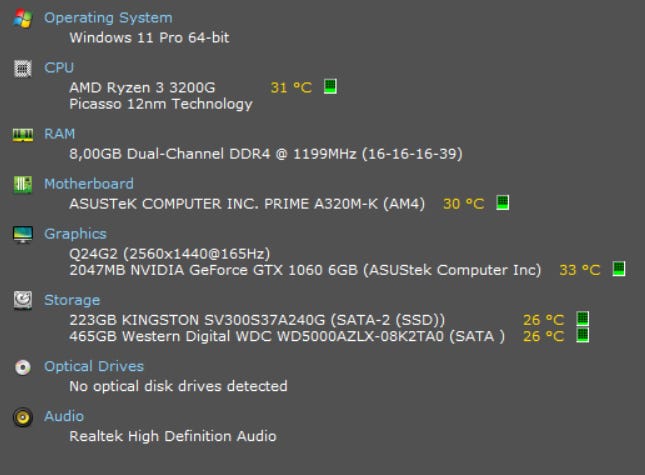645x475 pixels.
Task: Click the RAM memory stick icon
Action: point(23,134)
